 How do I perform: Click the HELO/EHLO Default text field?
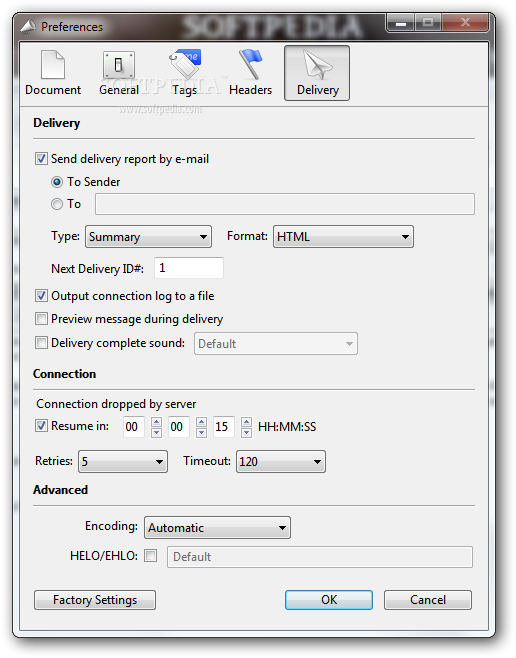click(x=320, y=557)
